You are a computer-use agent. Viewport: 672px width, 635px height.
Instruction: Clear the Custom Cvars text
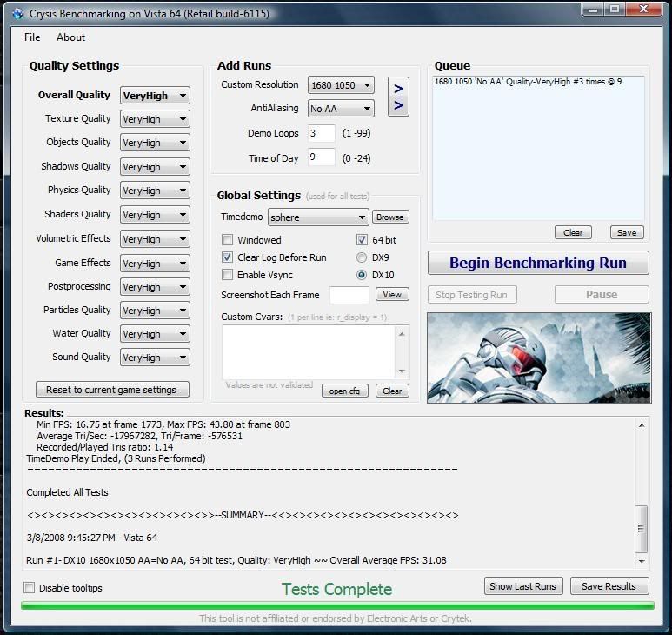[x=392, y=391]
